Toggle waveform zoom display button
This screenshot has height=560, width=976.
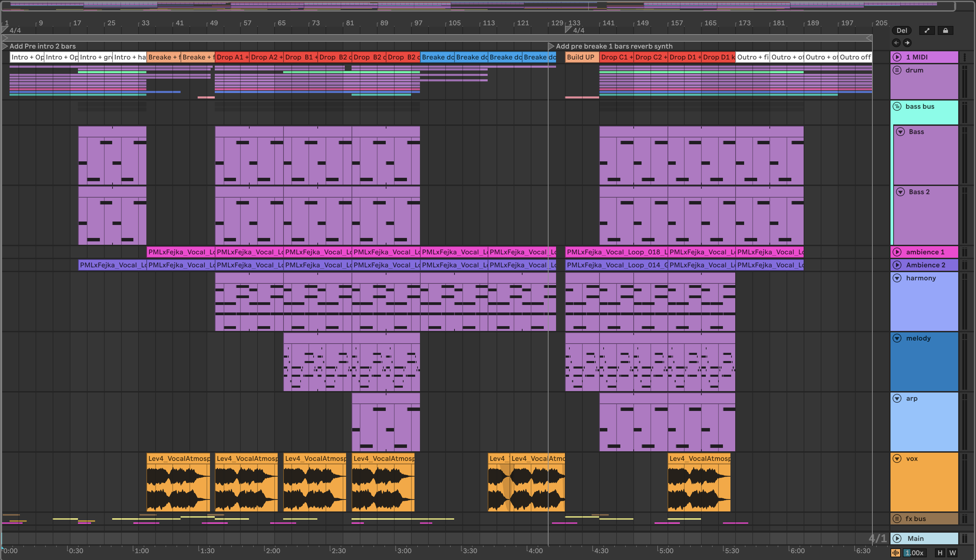(x=896, y=553)
